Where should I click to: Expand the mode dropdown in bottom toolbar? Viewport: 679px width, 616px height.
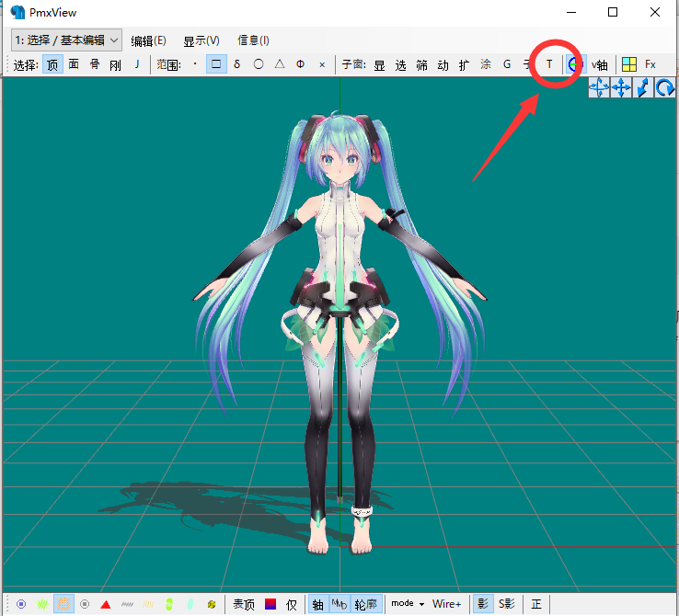[408, 603]
